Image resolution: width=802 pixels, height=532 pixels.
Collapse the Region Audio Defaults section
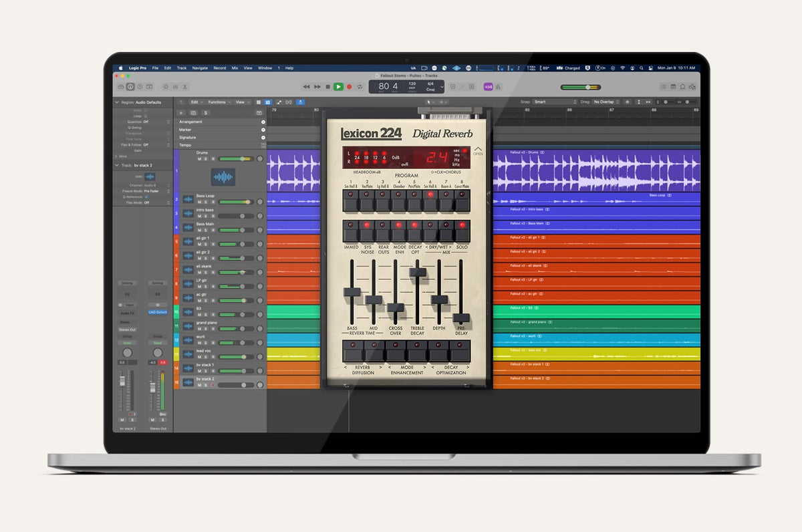pos(116,102)
